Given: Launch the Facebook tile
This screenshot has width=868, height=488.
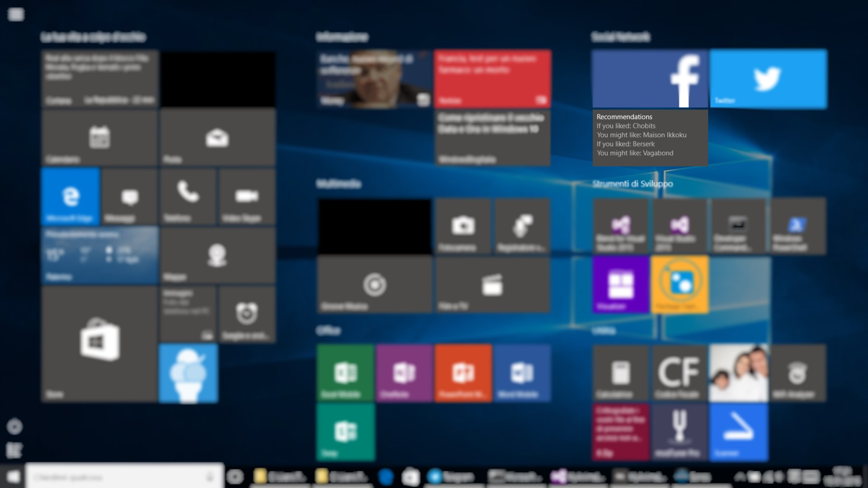Looking at the screenshot, I should (650, 79).
